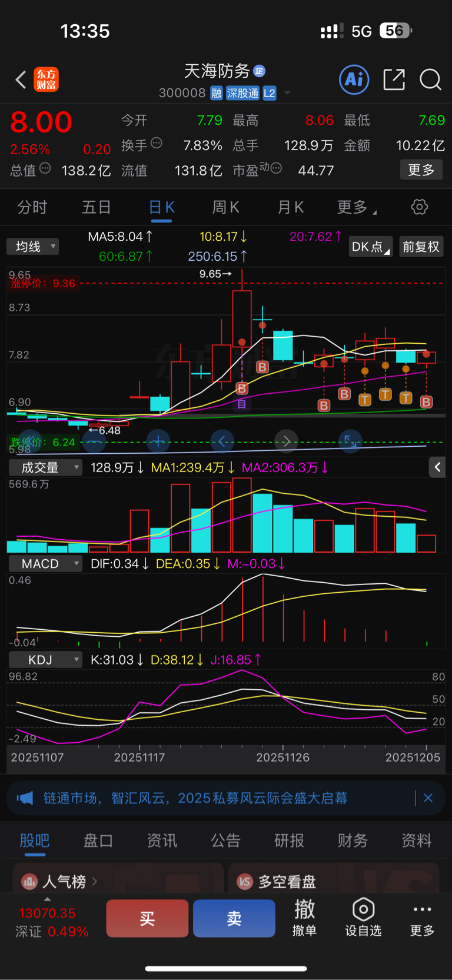Tap the rightmost B signal marker
The image size is (452, 980).
click(427, 402)
